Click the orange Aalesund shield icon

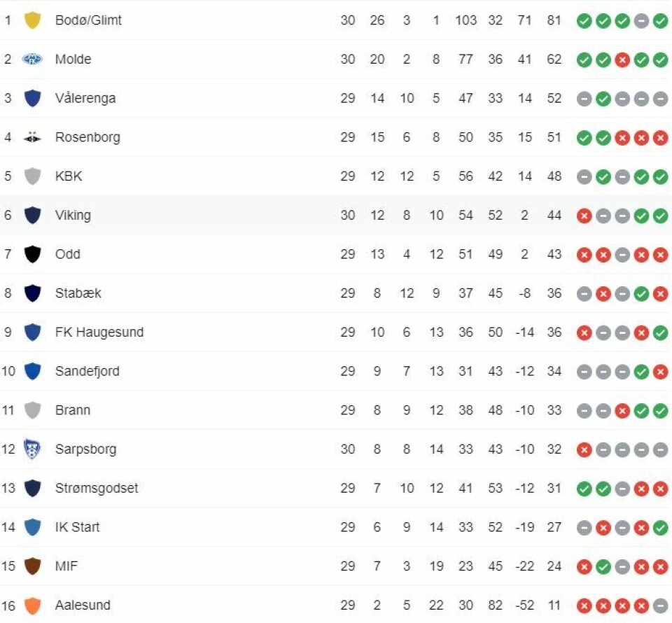coord(32,605)
